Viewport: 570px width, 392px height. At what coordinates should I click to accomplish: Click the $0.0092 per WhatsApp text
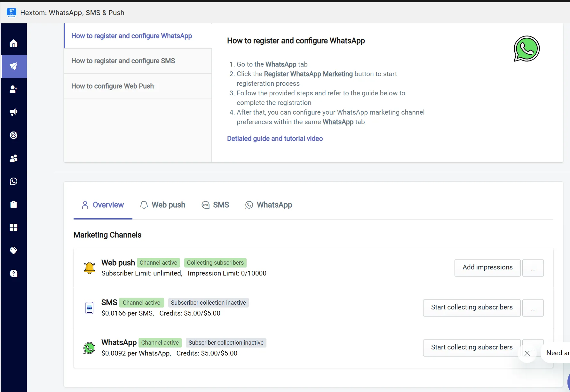point(136,353)
